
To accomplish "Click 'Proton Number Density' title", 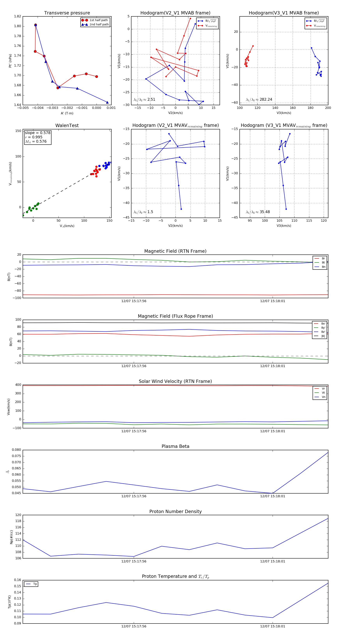I will point(175,511).
